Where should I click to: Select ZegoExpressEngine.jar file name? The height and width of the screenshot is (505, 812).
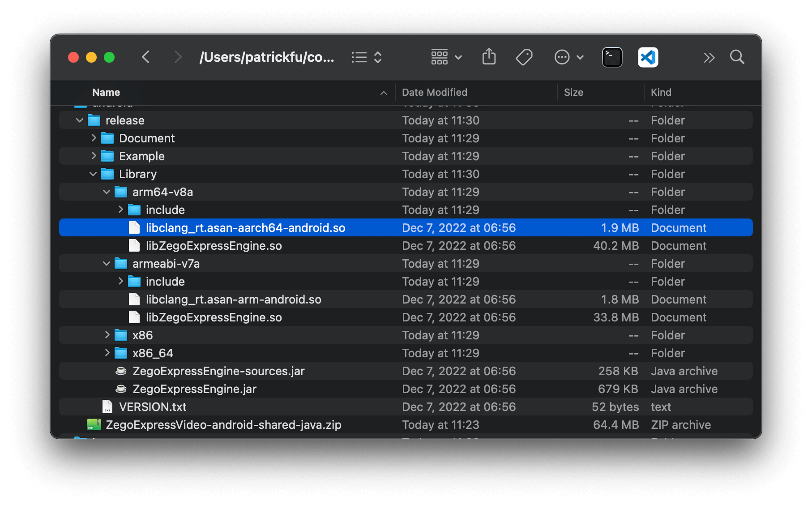(194, 389)
